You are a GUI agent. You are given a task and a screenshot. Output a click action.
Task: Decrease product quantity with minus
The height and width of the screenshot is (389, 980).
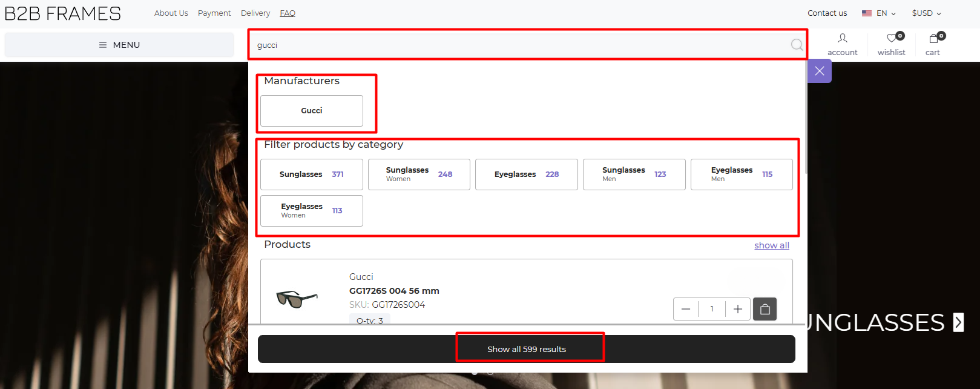[686, 309]
